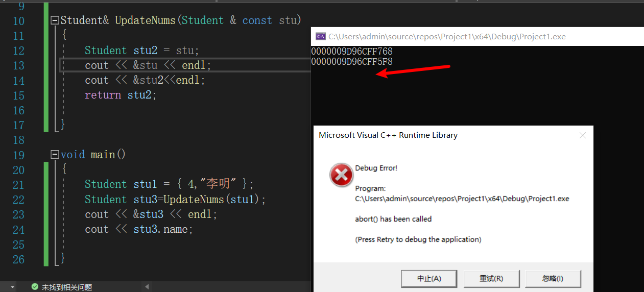644x292 pixels.
Task: Click the 未找到相关问题 status message
Action: pyautogui.click(x=67, y=287)
